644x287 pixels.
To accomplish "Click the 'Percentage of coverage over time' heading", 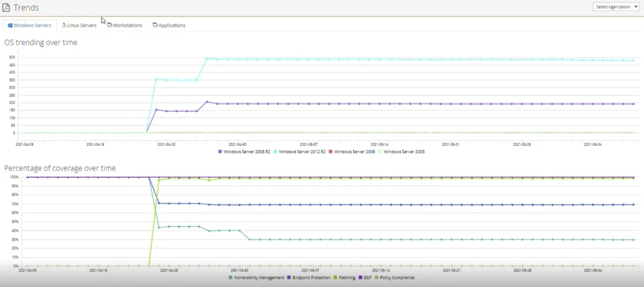I will [60, 168].
